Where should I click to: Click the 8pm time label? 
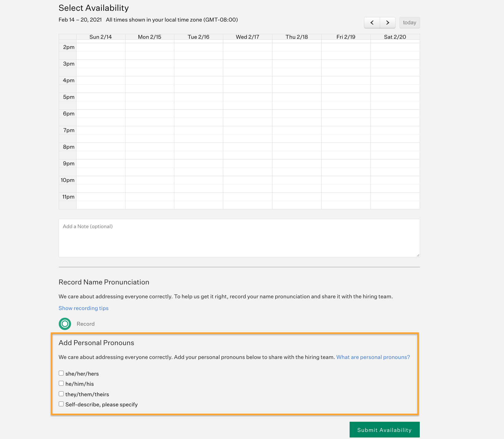(69, 147)
